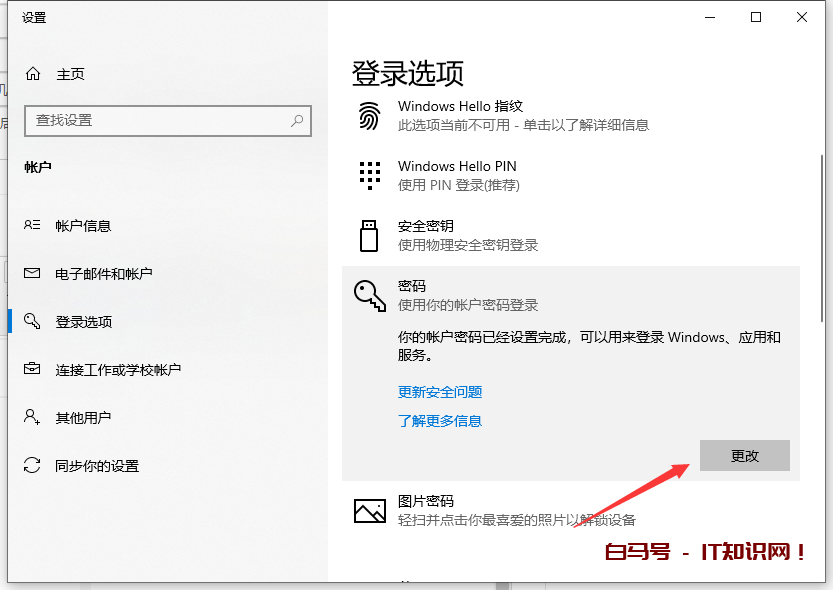This screenshot has width=833, height=590.
Task: Expand the 图片密码 option
Action: (x=426, y=501)
